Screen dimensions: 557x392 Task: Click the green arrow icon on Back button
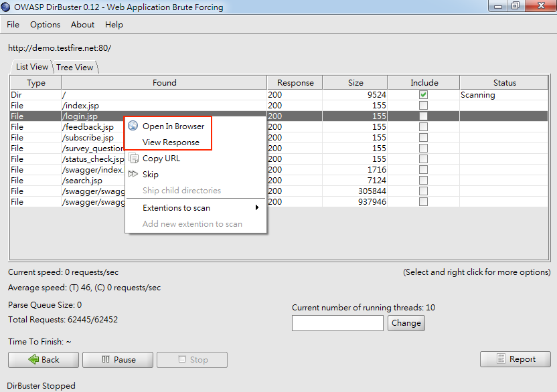33,359
